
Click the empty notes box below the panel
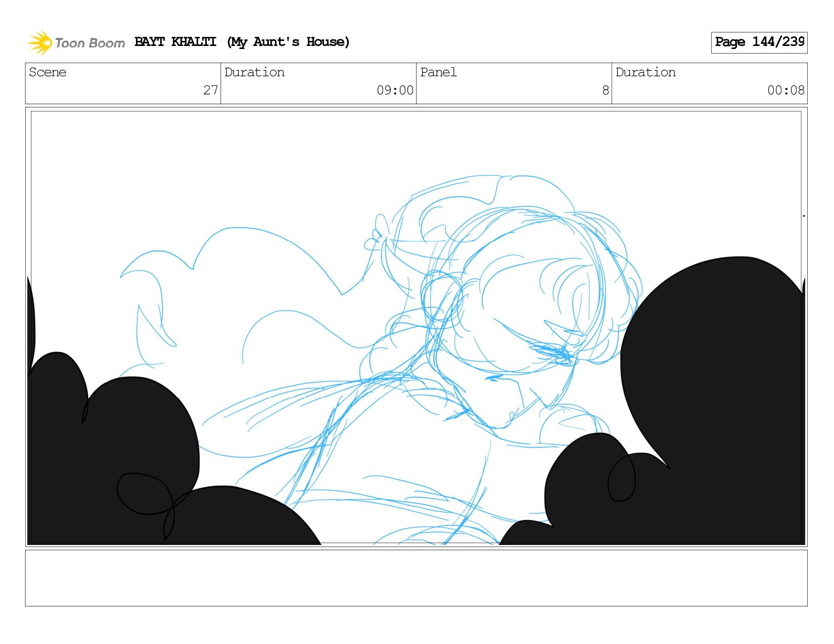(416, 578)
